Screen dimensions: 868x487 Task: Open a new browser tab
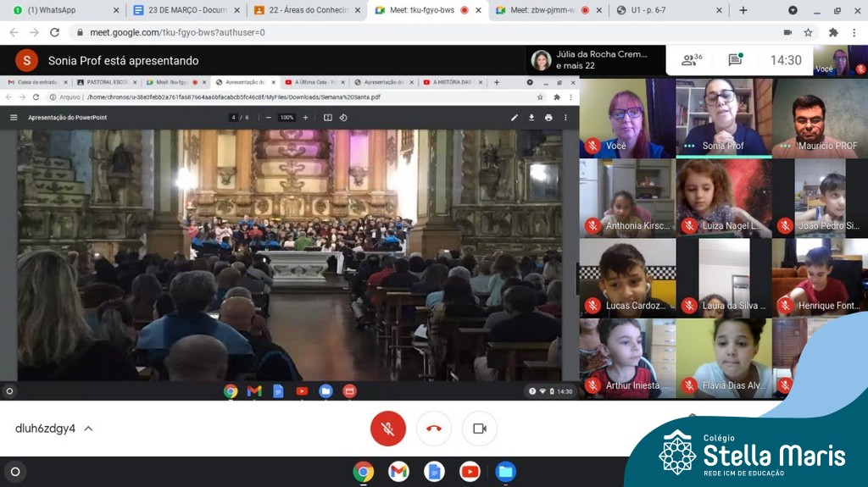[x=743, y=10]
